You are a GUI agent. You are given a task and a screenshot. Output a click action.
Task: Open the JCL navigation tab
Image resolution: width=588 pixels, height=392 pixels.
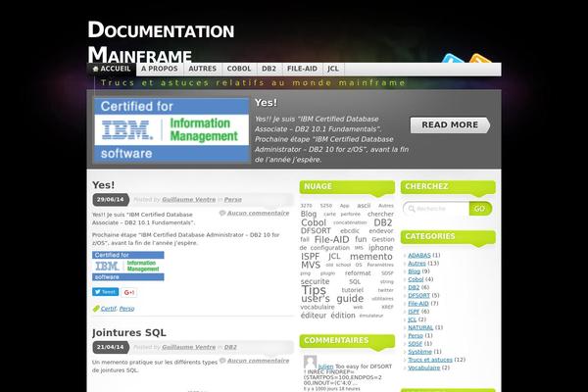[333, 69]
